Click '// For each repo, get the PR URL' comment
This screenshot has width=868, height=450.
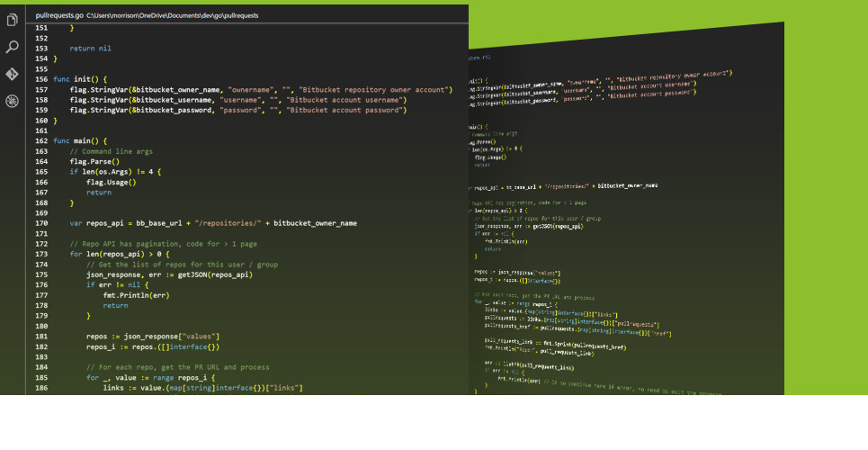[178, 367]
